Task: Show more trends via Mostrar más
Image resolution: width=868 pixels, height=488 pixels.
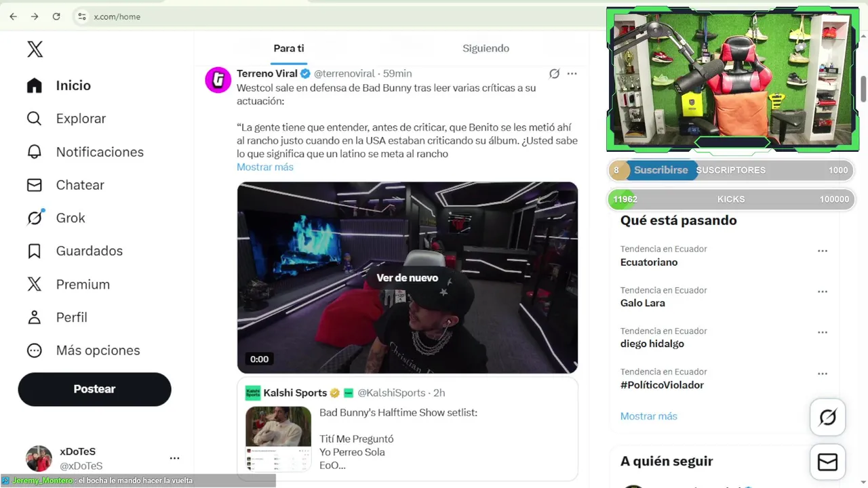Action: pyautogui.click(x=649, y=416)
